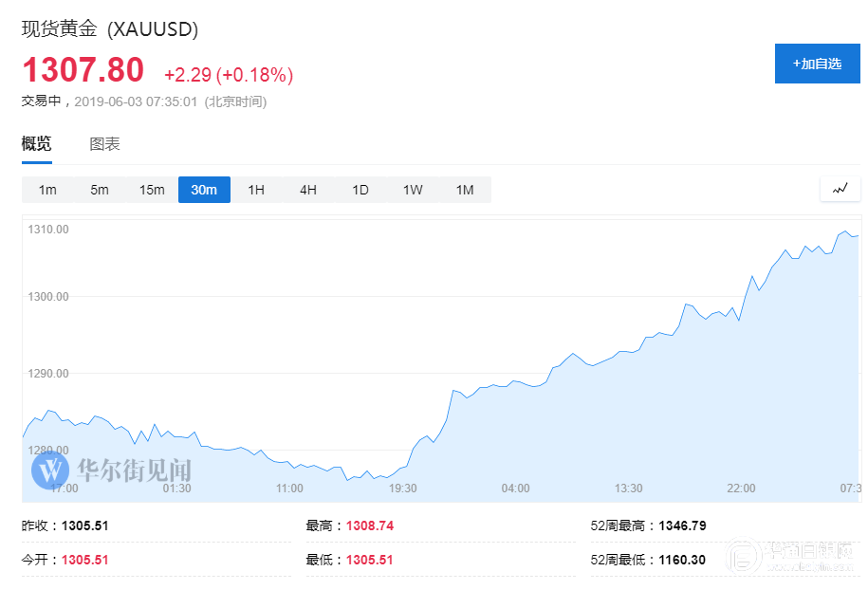Image resolution: width=868 pixels, height=590 pixels.
Task: Choose the 1D interval
Action: pos(360,190)
